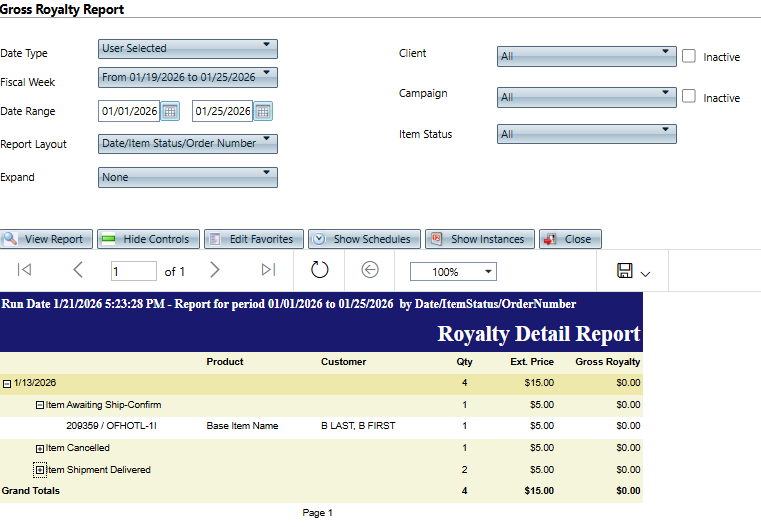Click the View Report button
Image resolution: width=761 pixels, height=527 pixels.
pyautogui.click(x=47, y=239)
